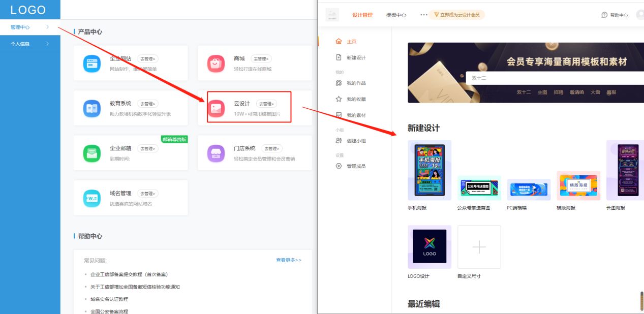Open 我的收藏 star item in sidebar
Screen dimensions: 644x314
(x=351, y=99)
